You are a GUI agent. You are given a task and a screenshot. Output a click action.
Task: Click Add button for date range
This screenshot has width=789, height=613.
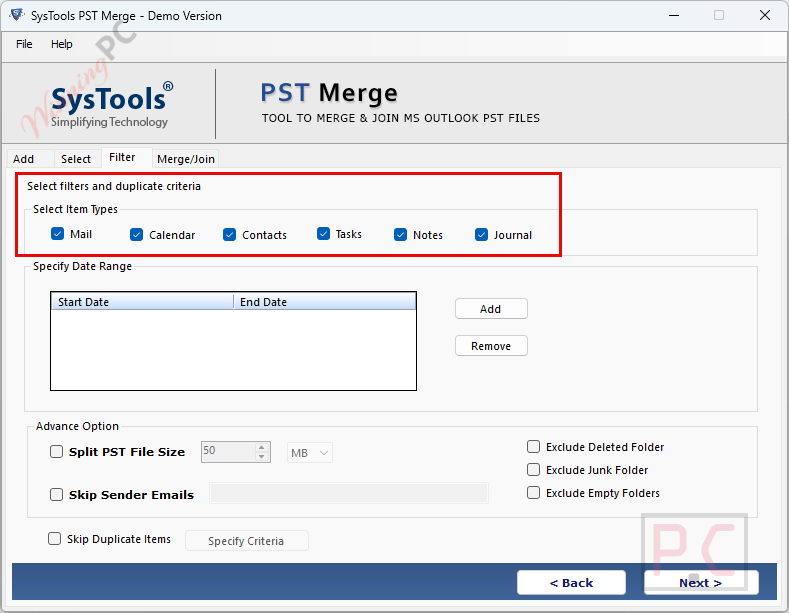pyautogui.click(x=491, y=309)
